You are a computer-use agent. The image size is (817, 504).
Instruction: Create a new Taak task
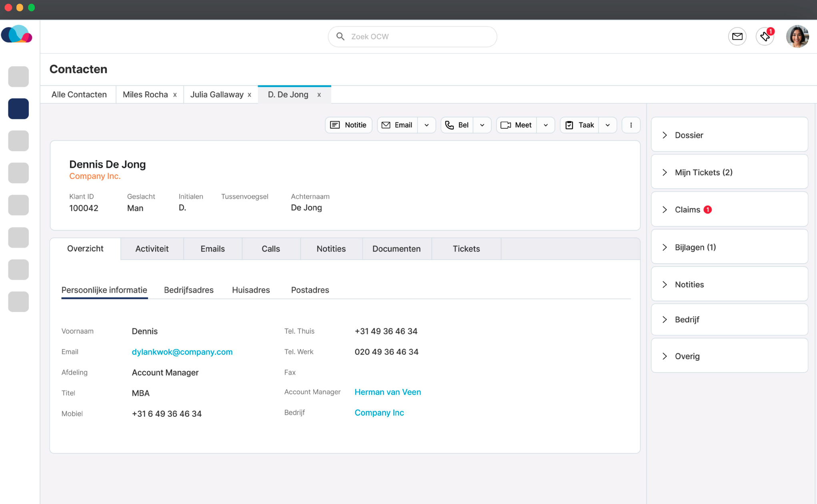click(x=580, y=125)
